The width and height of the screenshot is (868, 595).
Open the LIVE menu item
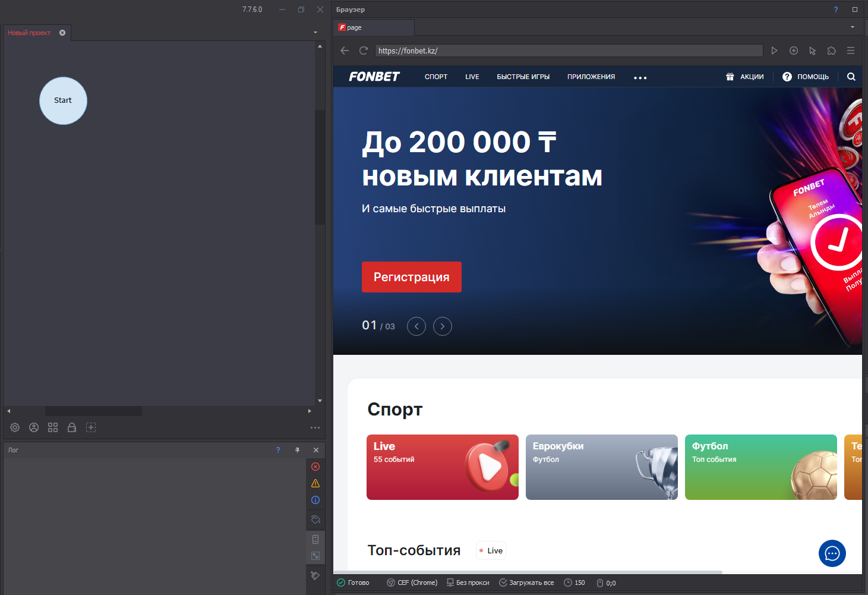click(472, 77)
